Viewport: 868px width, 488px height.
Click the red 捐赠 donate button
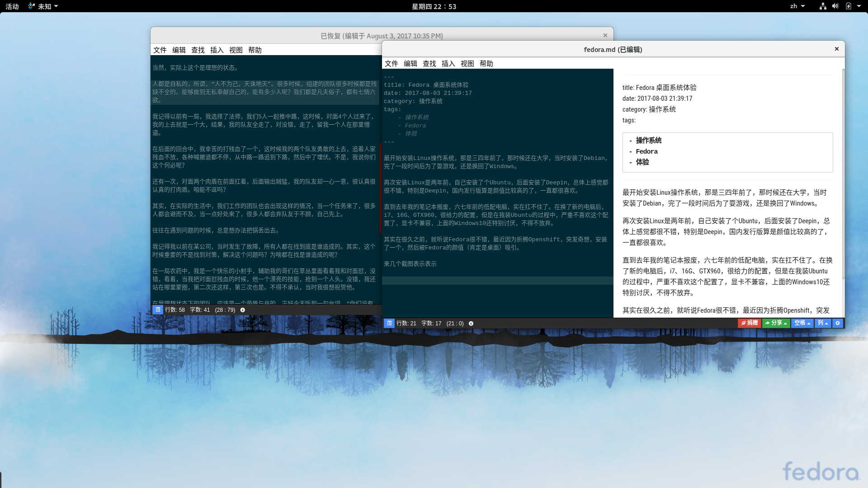(x=750, y=323)
